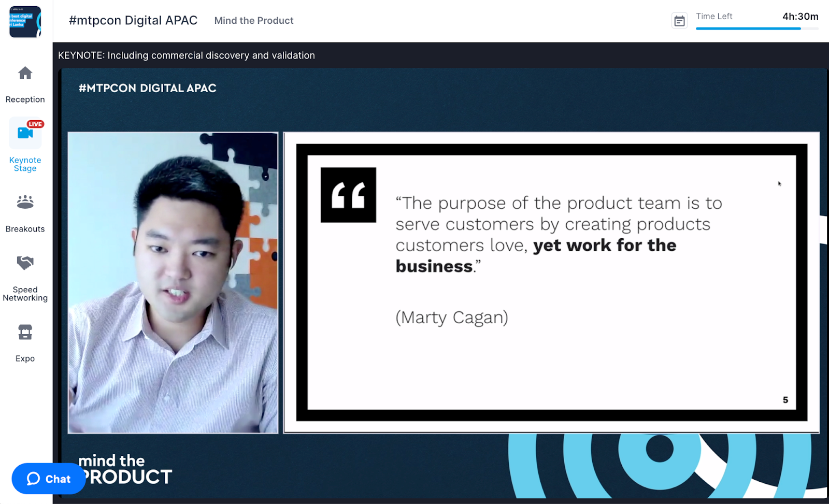The image size is (829, 504).
Task: Open the Breakouts sessions area
Action: click(x=25, y=213)
